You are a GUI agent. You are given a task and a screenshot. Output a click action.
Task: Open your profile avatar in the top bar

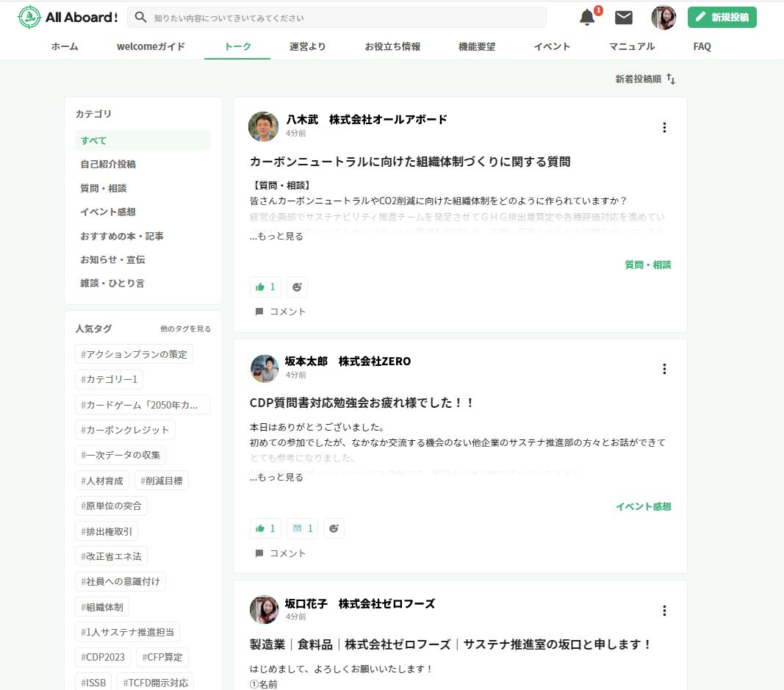(663, 17)
